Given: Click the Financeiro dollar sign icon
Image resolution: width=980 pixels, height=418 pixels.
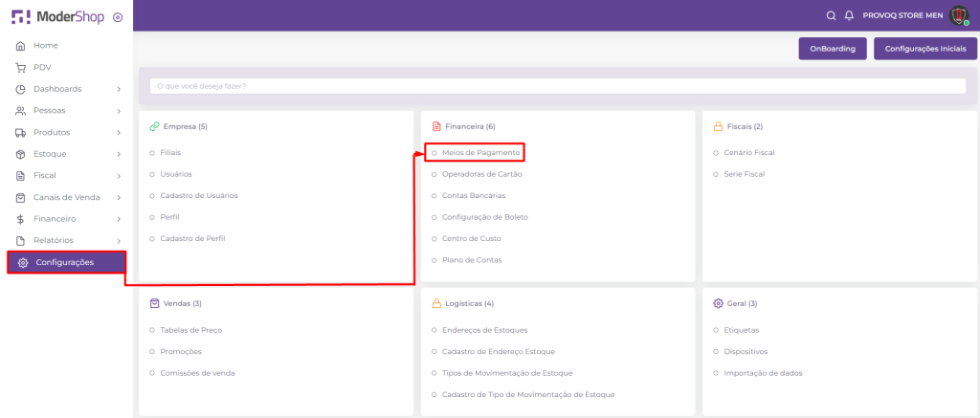Looking at the screenshot, I should [x=21, y=219].
